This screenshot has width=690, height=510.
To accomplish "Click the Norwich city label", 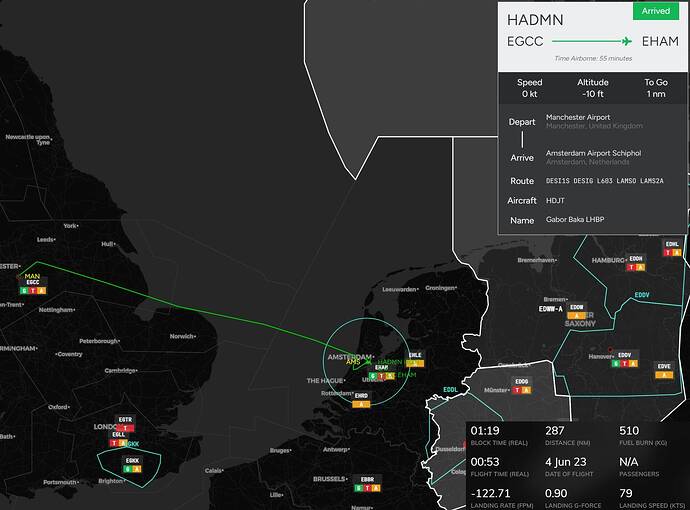I will point(182,336).
